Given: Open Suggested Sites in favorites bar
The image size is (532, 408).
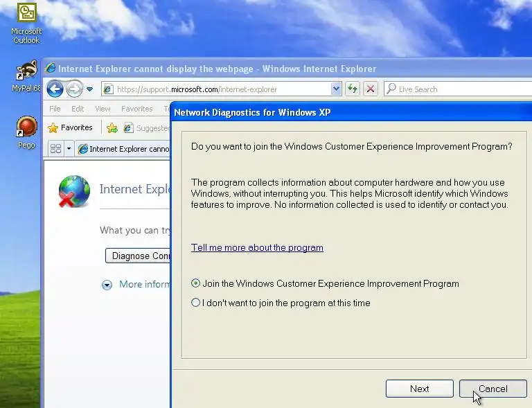Looking at the screenshot, I should pyautogui.click(x=147, y=128).
